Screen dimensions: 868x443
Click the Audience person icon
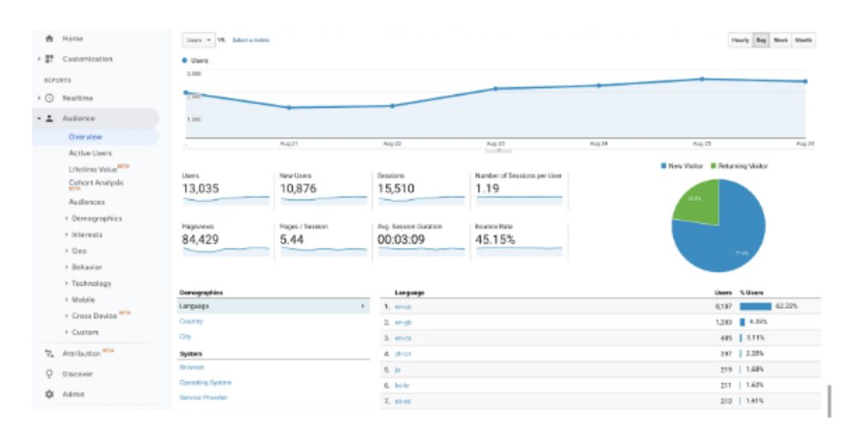(x=50, y=118)
